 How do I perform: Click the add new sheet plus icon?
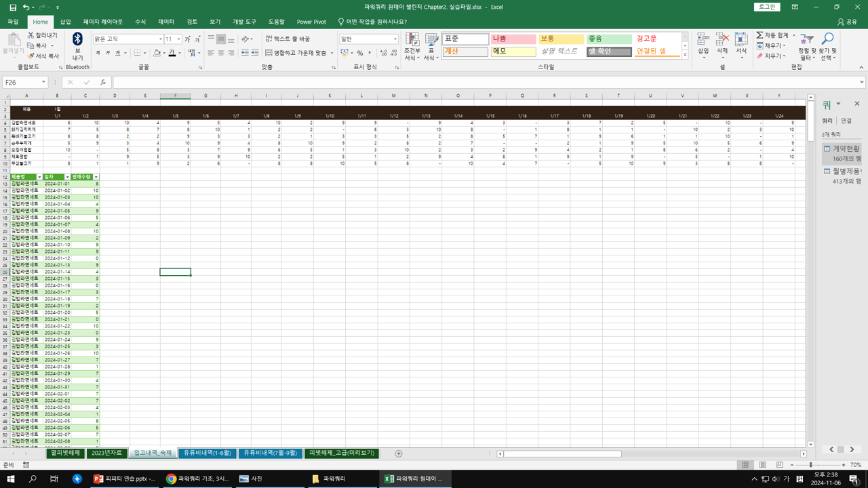point(399,453)
